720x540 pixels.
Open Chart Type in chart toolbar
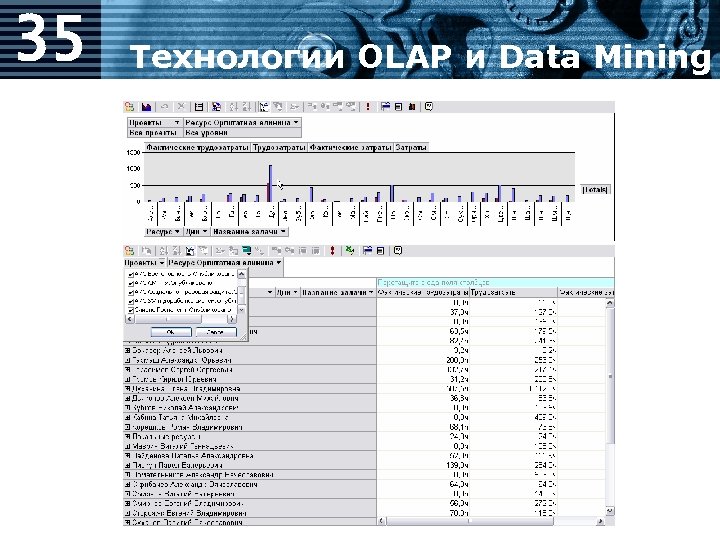[x=146, y=107]
